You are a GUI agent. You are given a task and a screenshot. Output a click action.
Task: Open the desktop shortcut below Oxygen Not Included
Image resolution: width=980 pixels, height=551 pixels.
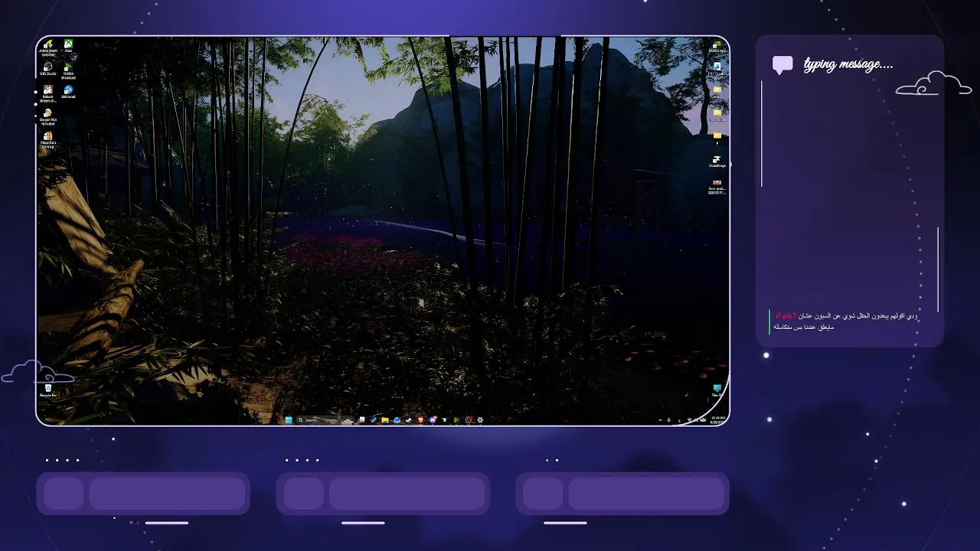tap(48, 139)
